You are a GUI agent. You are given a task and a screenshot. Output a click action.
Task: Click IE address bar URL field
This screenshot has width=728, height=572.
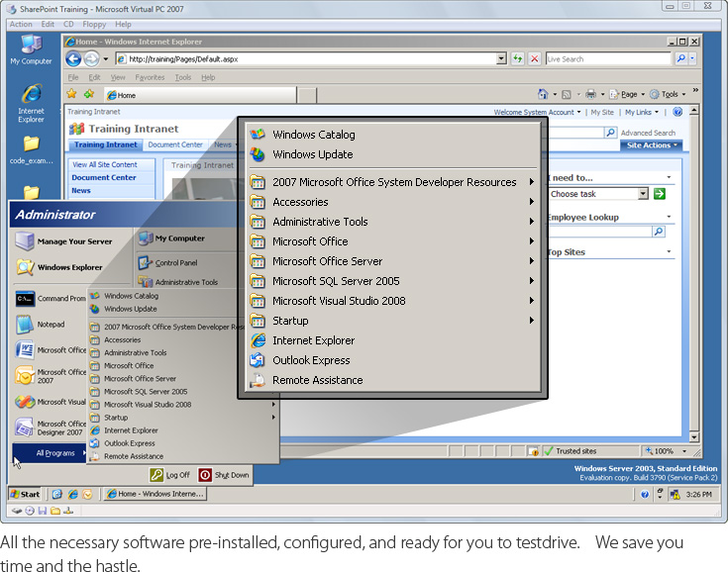[306, 59]
